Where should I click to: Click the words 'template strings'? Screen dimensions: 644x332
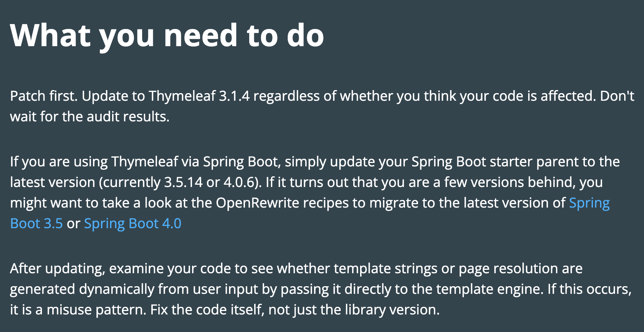point(386,269)
